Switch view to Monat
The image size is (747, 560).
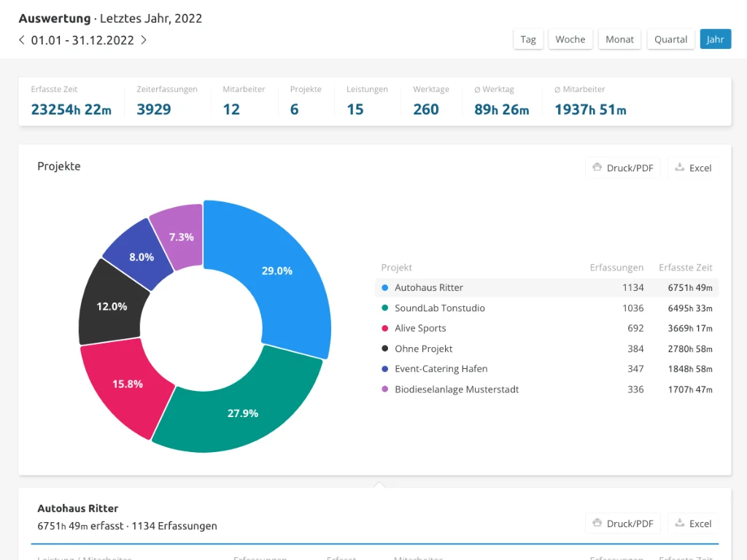[619, 39]
